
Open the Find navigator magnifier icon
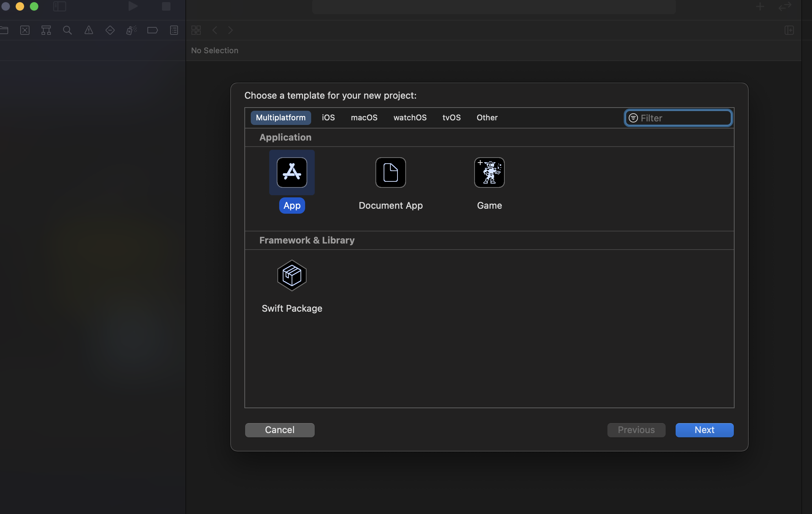pyautogui.click(x=67, y=31)
